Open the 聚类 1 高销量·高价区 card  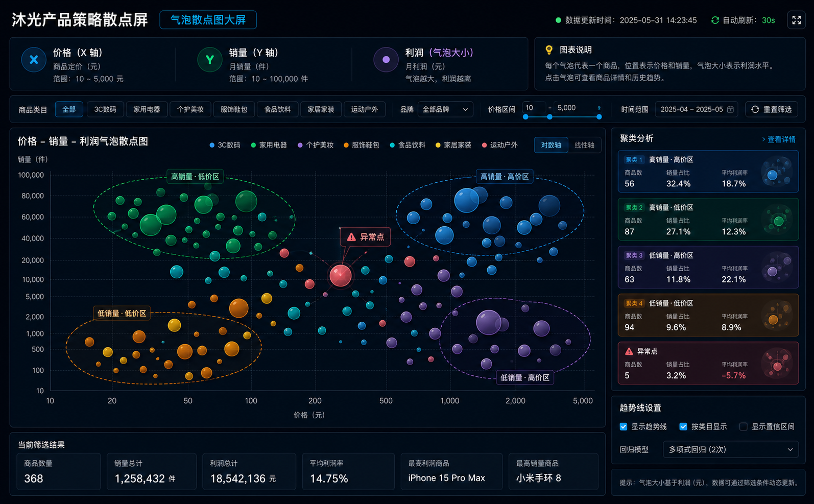coord(708,172)
